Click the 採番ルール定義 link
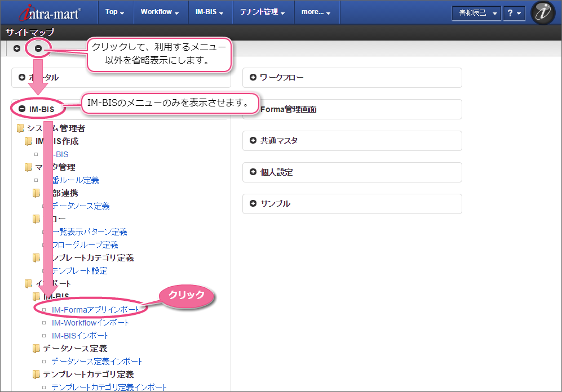The height and width of the screenshot is (392, 562). (76, 180)
